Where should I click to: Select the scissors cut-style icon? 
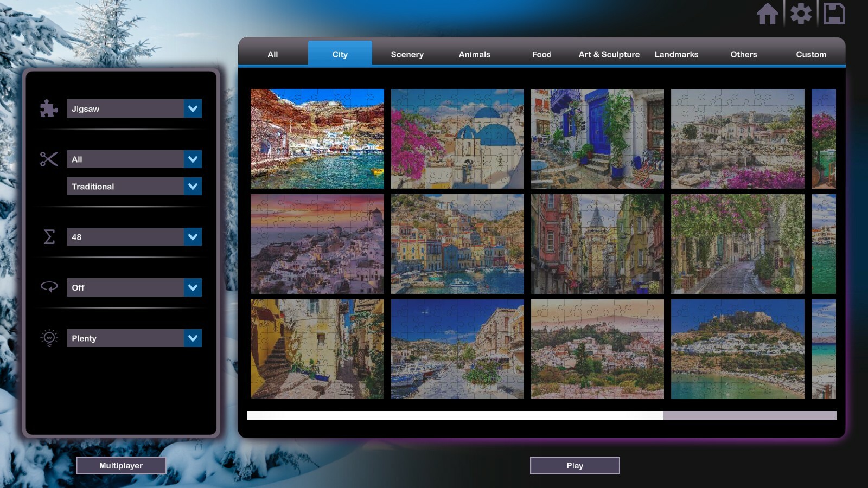pos(48,159)
